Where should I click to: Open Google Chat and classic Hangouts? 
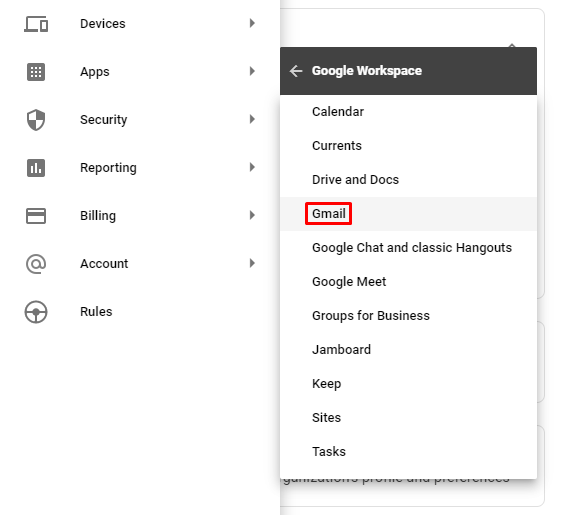408,248
